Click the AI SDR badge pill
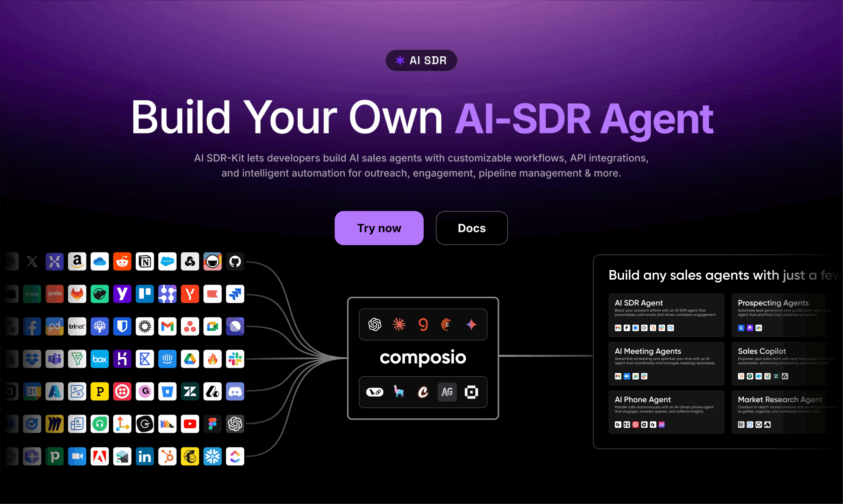843x504 pixels. 421,61
